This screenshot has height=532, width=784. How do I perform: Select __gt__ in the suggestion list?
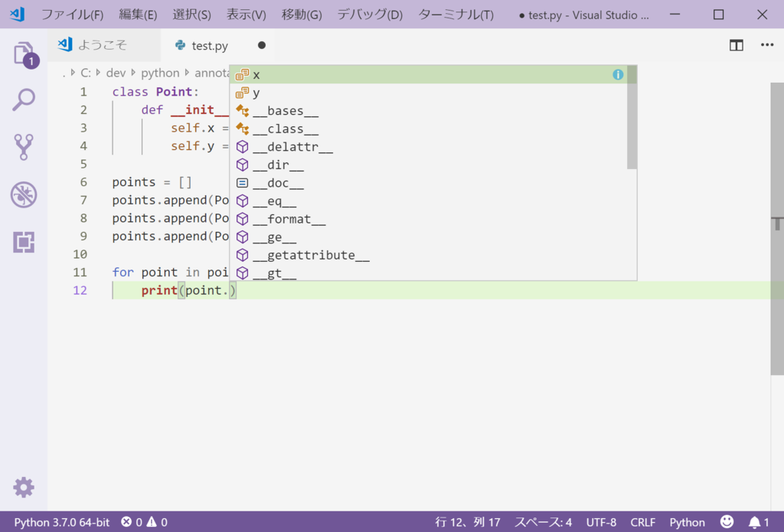429,272
